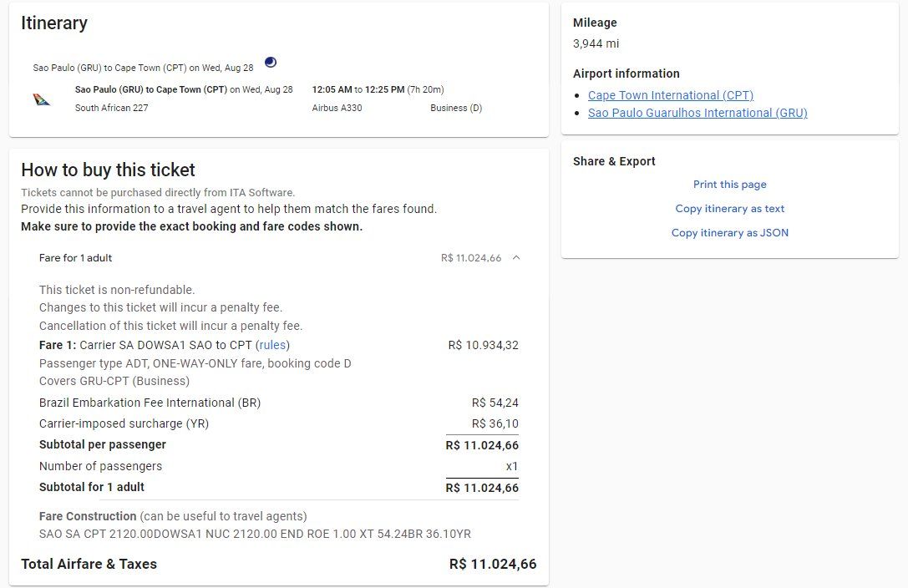The image size is (908, 588).
Task: Collapse the Fare for 1 adult section
Action: point(516,258)
